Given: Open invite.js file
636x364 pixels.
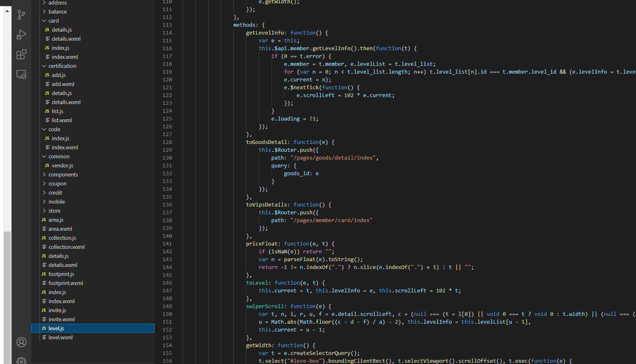Looking at the screenshot, I should 93,310.
